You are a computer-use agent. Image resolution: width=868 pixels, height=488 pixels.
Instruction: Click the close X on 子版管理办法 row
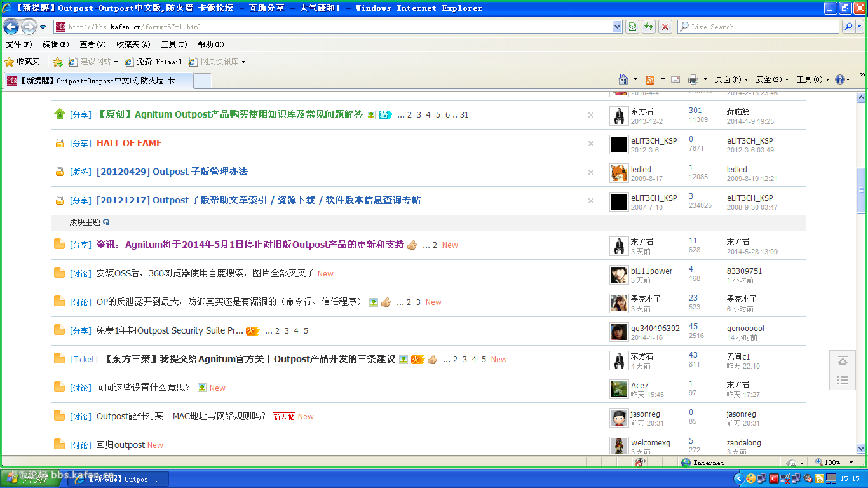click(591, 172)
